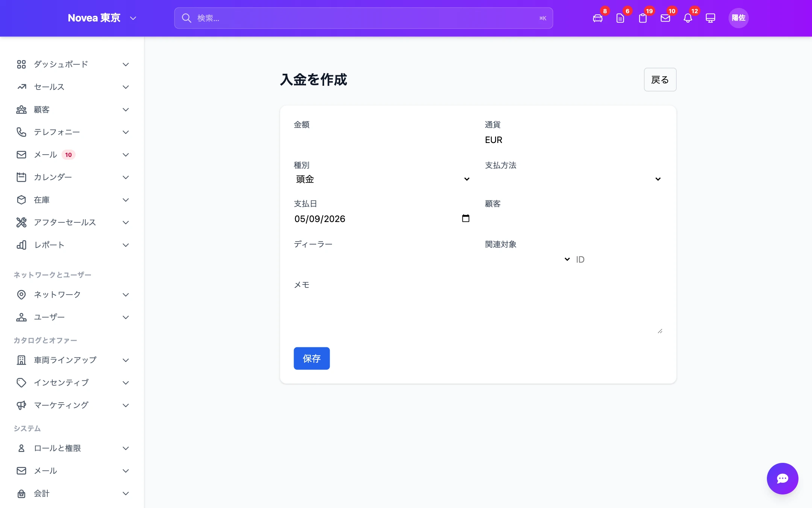Click the レポート chart icon
The height and width of the screenshot is (508, 812).
[x=21, y=245]
